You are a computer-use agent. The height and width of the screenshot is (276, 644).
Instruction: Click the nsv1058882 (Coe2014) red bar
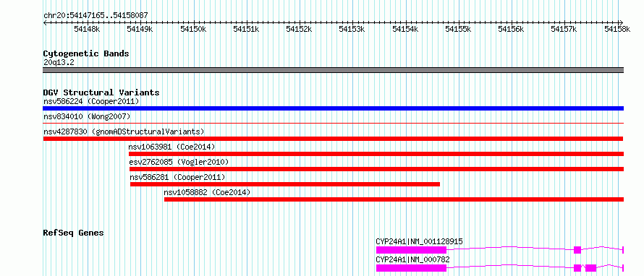pos(394,199)
